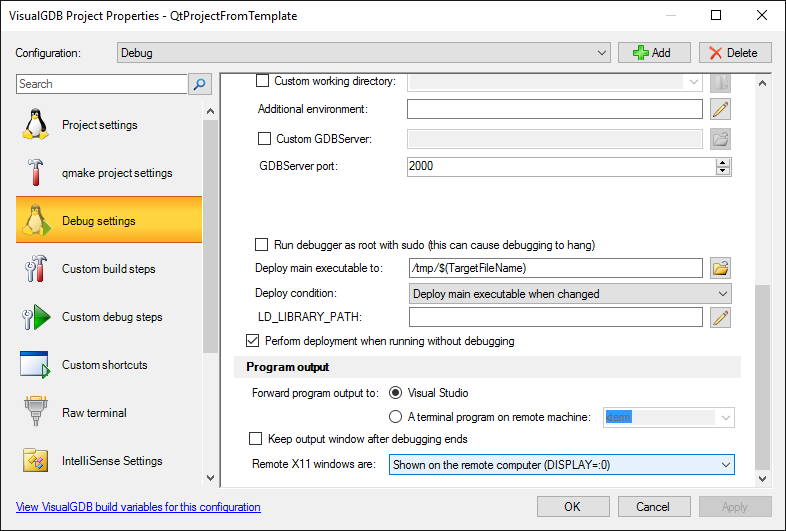Open Raw terminal connector icon
Viewport: 786px width, 531px height.
pos(35,411)
